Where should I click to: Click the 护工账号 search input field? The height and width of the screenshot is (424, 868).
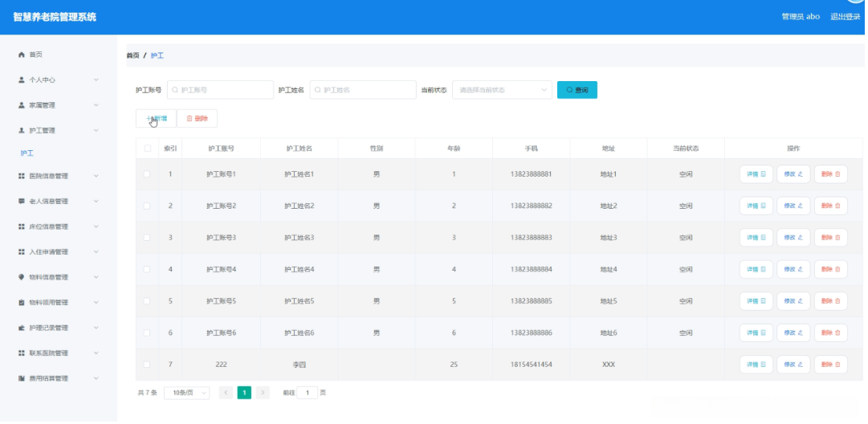click(x=220, y=90)
